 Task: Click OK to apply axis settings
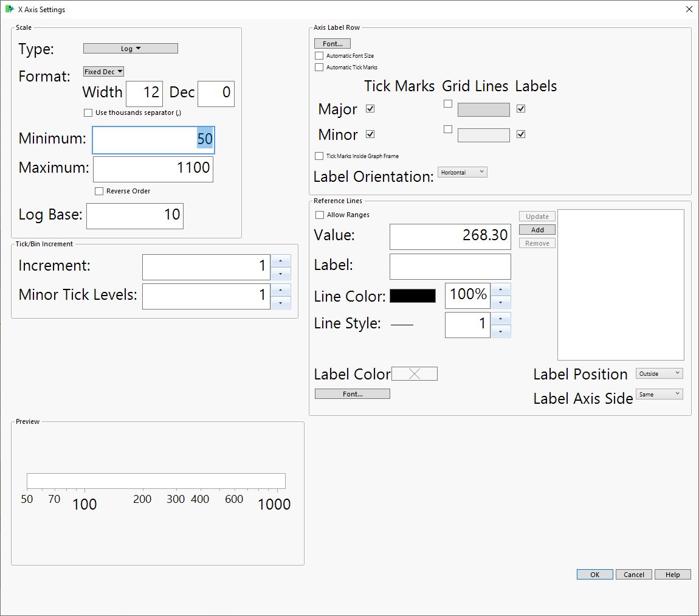click(594, 574)
